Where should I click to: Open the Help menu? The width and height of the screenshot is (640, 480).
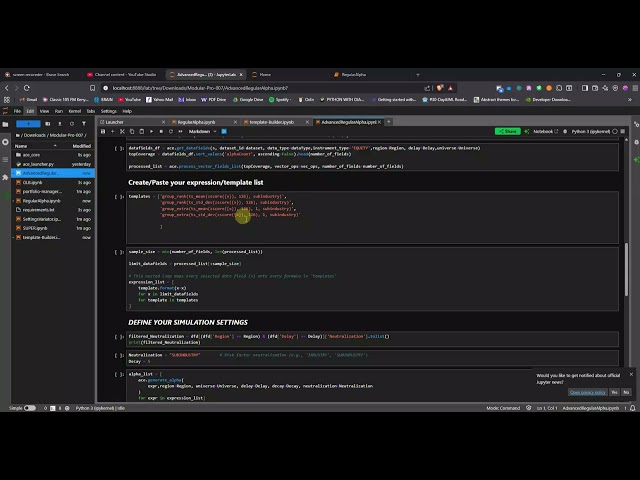pos(127,111)
